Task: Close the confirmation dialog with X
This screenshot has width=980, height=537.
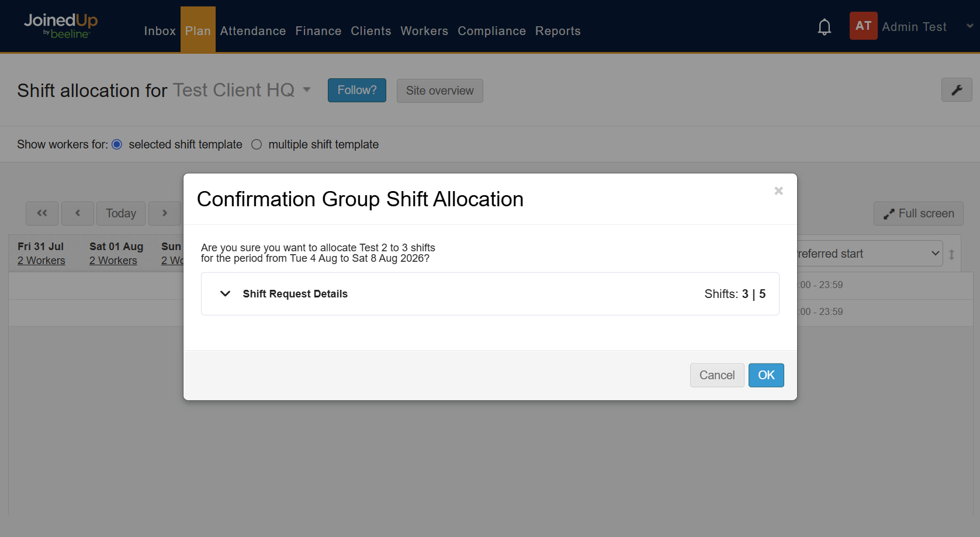Action: (778, 191)
